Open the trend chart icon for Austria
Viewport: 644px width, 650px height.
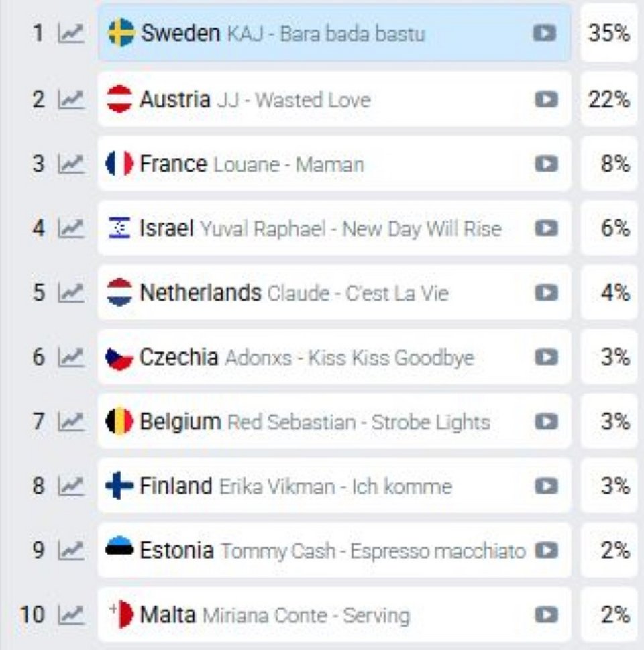pyautogui.click(x=71, y=100)
